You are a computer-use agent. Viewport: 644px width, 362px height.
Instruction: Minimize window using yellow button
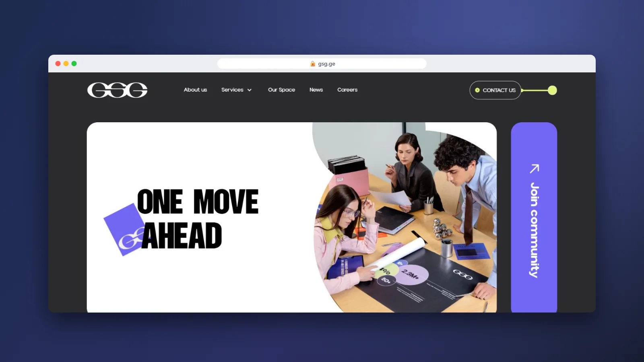click(66, 64)
